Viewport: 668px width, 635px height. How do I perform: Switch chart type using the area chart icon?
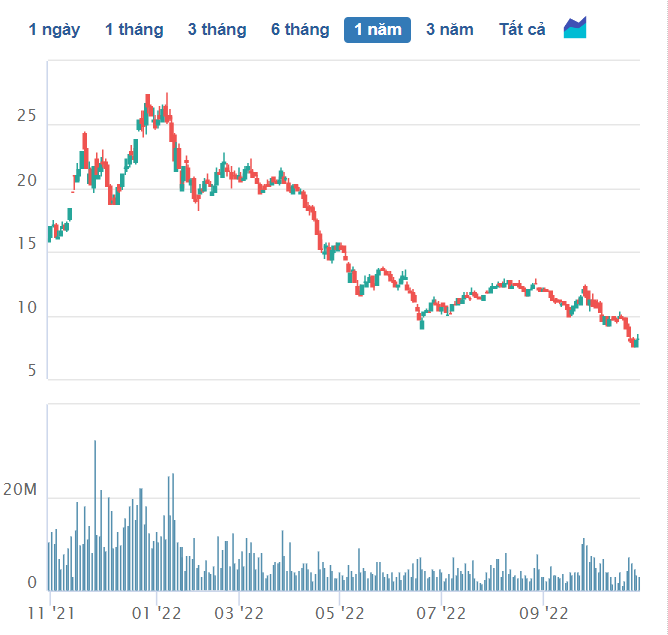coord(575,28)
